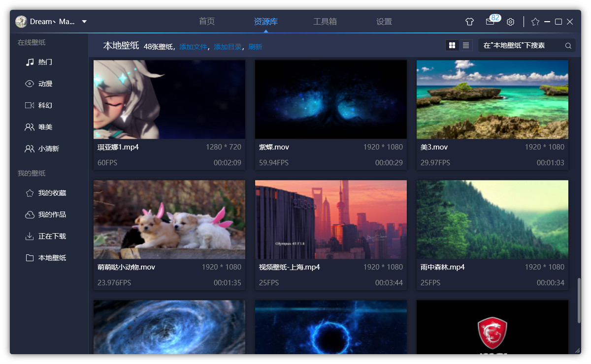Image resolution: width=591 pixels, height=364 pixels.
Task: Select the 琪亚娜1.mp4 wallpaper thumbnail
Action: (169, 99)
